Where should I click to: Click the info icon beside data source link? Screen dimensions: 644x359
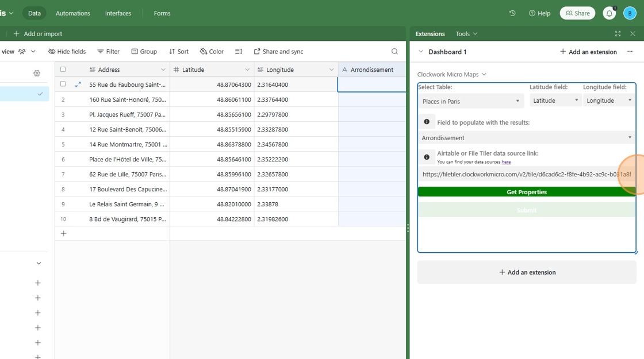point(427,157)
